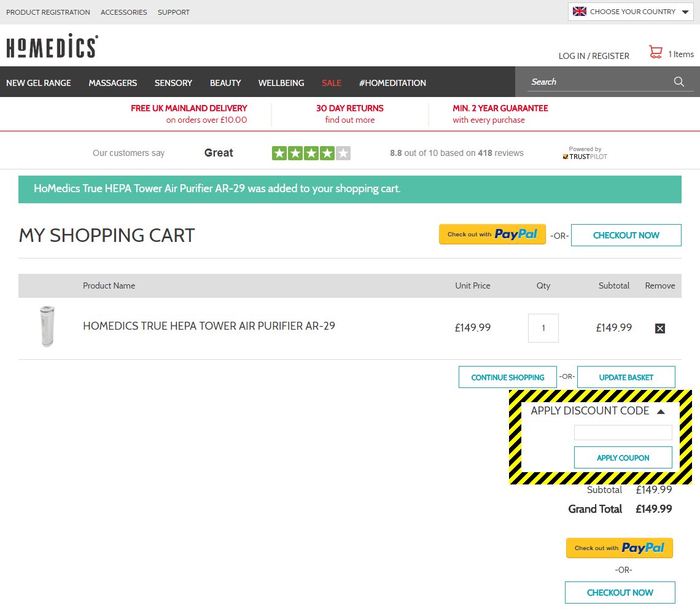The height and width of the screenshot is (614, 700).
Task: Click the 1 Items cart link
Action: 681,54
